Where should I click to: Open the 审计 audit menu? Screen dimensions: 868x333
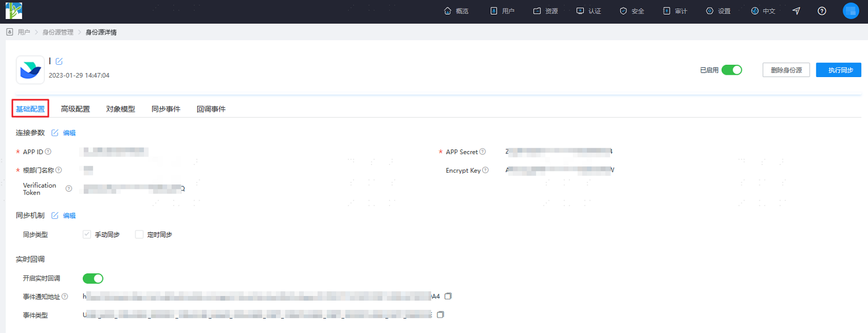pyautogui.click(x=675, y=11)
